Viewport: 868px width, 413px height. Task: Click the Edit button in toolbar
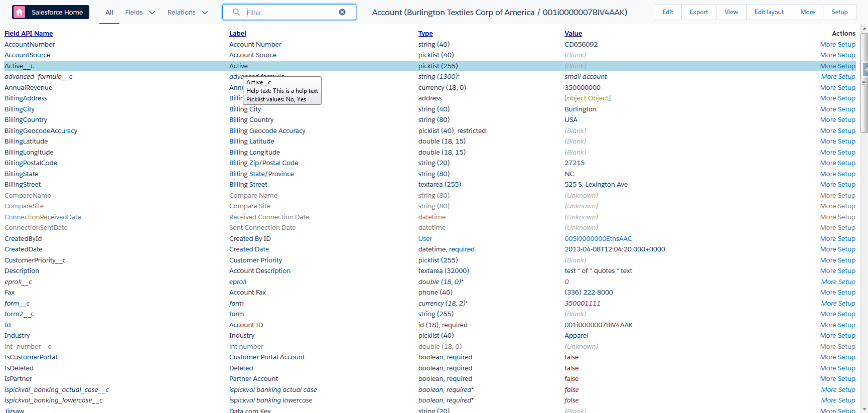click(x=668, y=12)
